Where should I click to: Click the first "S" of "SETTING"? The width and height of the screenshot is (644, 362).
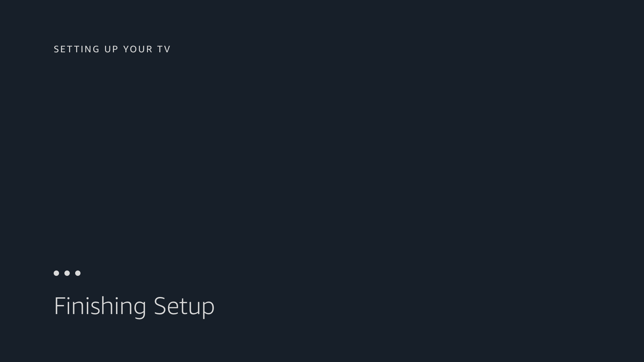(x=56, y=49)
